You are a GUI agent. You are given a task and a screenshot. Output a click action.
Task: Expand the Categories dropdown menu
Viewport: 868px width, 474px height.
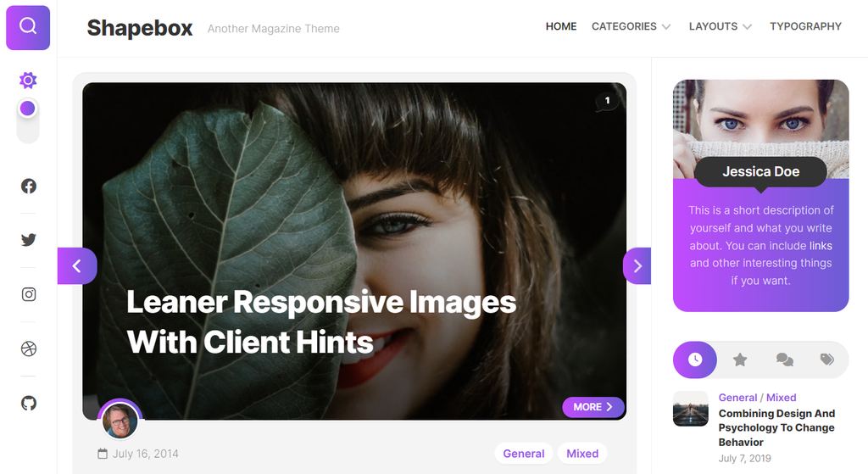click(631, 26)
